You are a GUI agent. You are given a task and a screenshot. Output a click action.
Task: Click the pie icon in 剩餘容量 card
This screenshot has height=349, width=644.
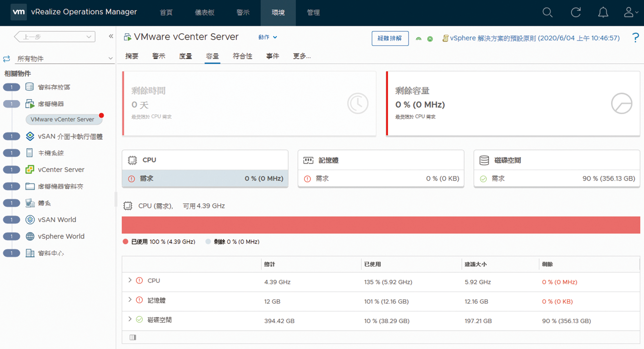click(622, 104)
